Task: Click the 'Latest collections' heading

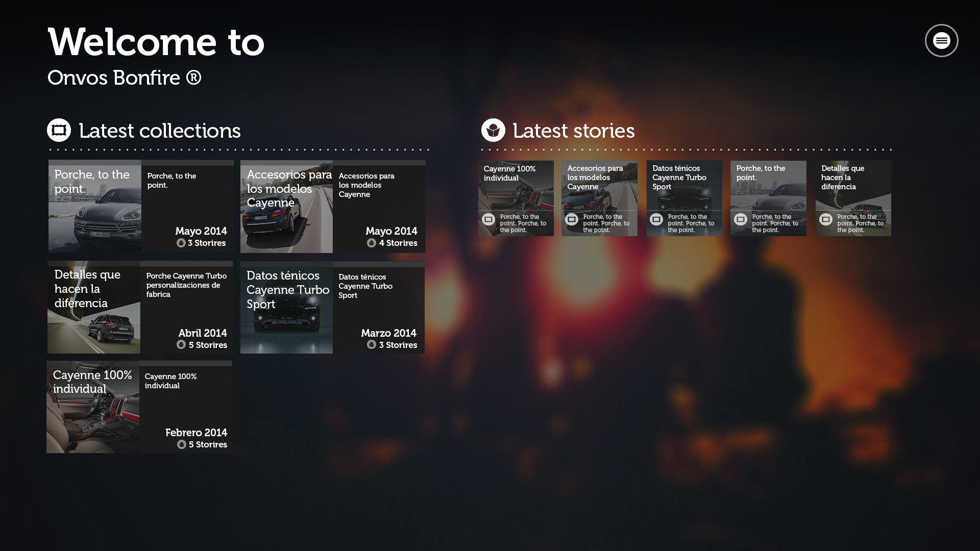Action: tap(160, 131)
